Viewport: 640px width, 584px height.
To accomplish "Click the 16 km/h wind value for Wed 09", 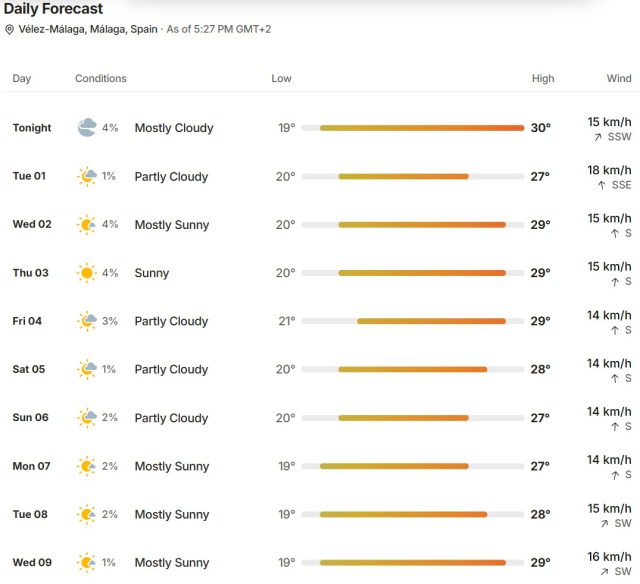I will [609, 557].
